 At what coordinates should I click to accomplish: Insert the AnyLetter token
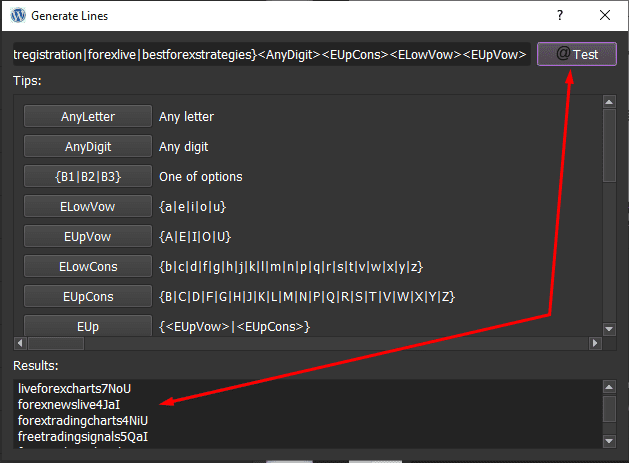coord(88,117)
